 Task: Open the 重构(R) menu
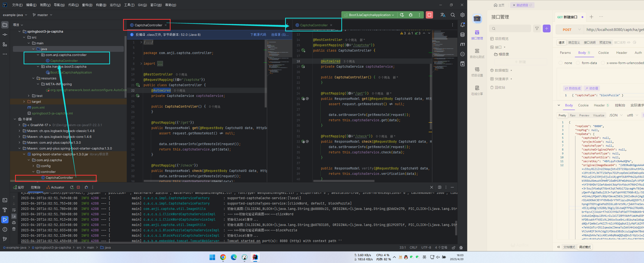click(87, 5)
